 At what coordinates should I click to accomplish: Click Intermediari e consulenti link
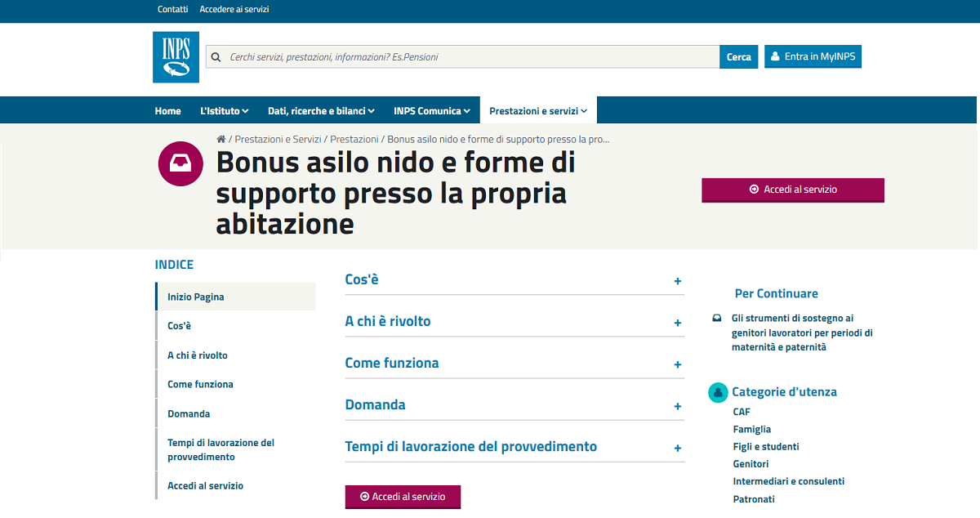789,481
